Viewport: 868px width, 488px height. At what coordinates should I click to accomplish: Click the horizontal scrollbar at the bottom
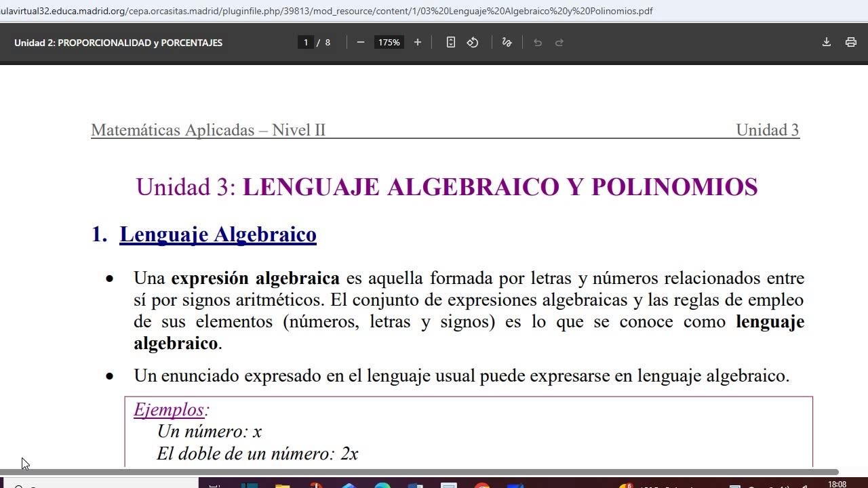click(419, 472)
